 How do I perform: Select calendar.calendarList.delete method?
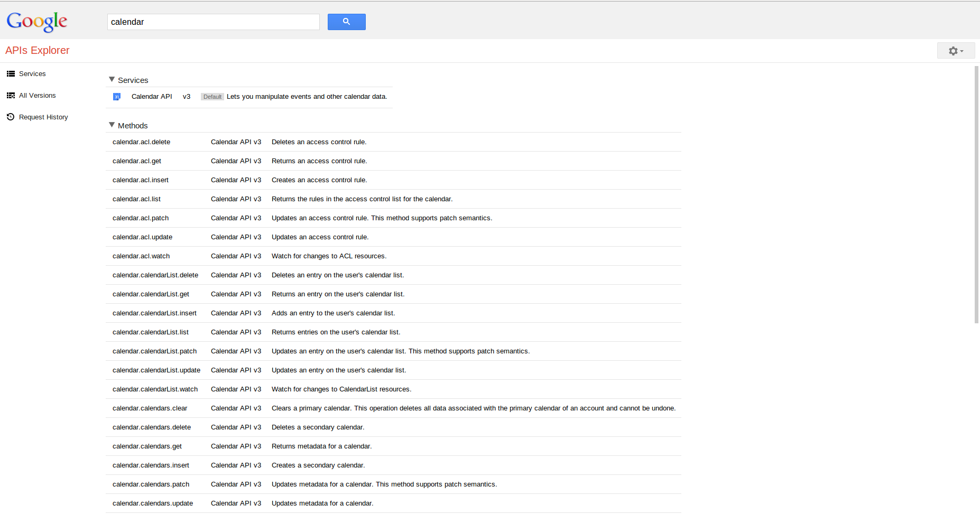pyautogui.click(x=155, y=275)
